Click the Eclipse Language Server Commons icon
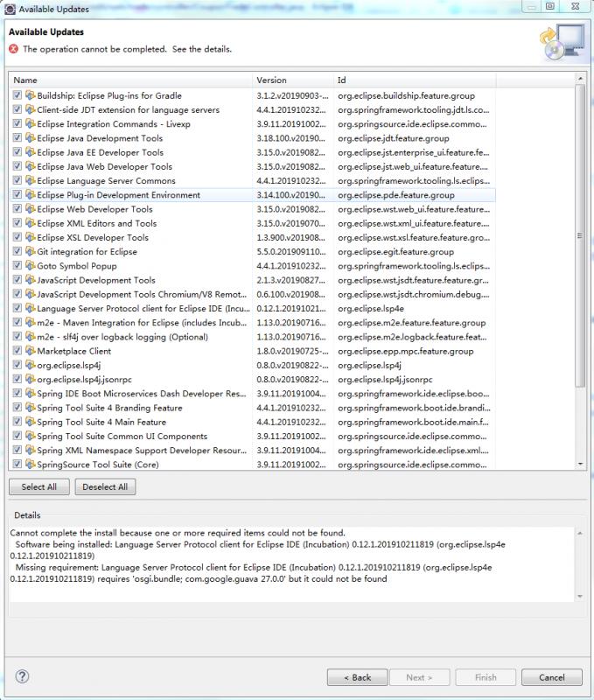 click(31, 181)
